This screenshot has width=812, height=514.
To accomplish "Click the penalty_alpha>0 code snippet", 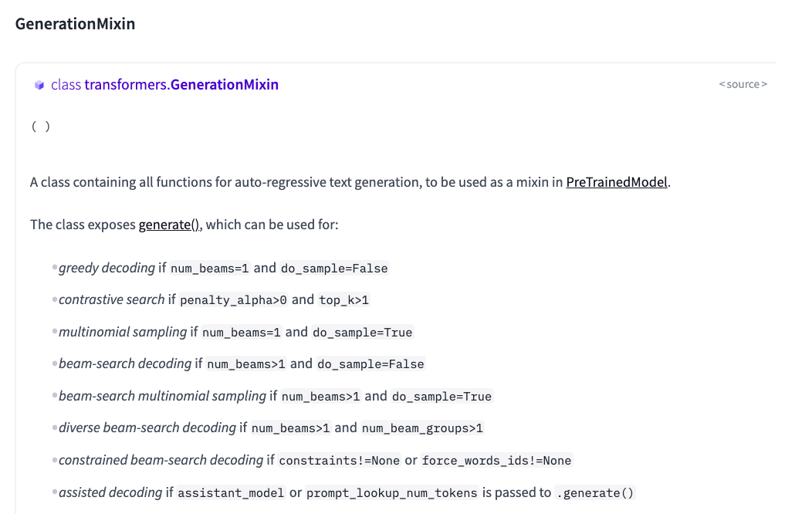I will [233, 300].
